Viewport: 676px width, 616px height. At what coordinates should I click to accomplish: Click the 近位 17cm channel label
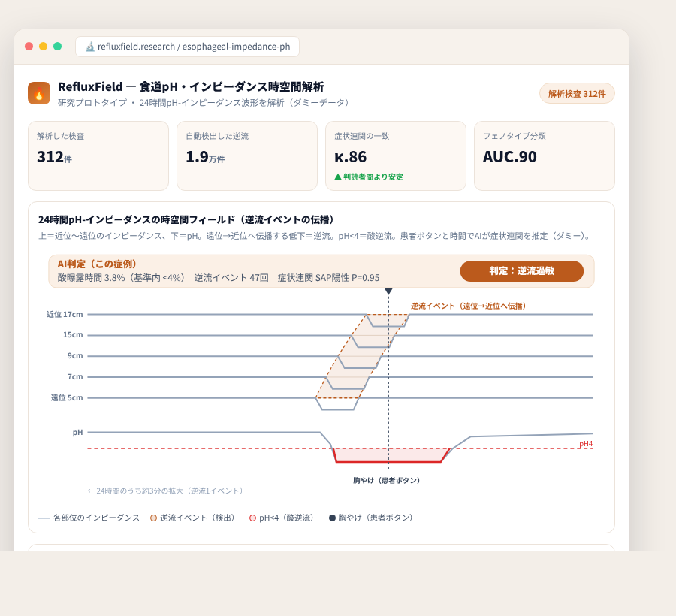click(x=65, y=314)
